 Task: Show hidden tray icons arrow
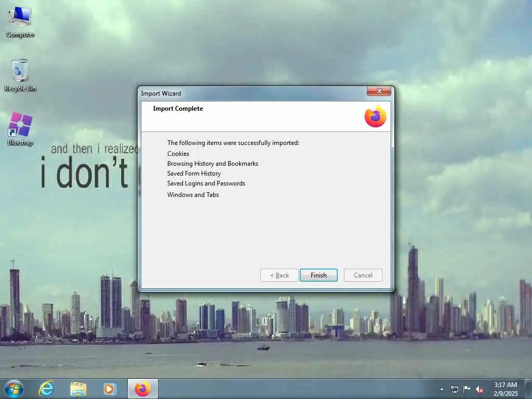[442, 389]
